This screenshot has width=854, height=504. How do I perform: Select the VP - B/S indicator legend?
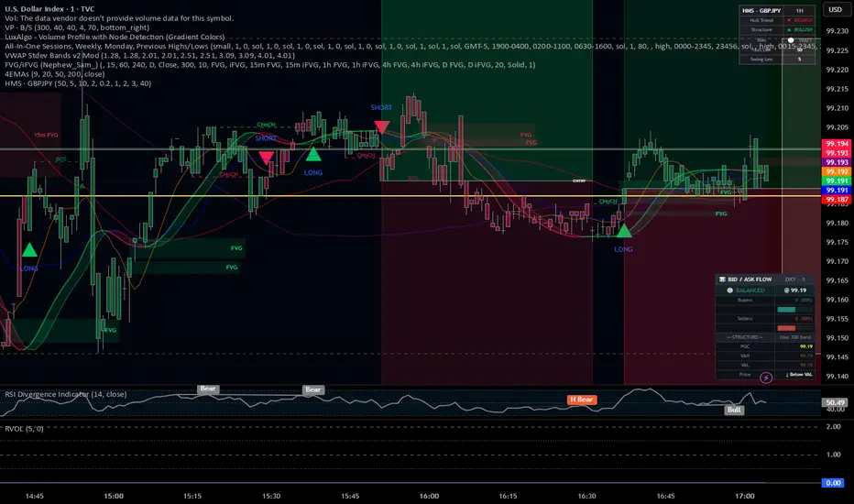coord(77,27)
